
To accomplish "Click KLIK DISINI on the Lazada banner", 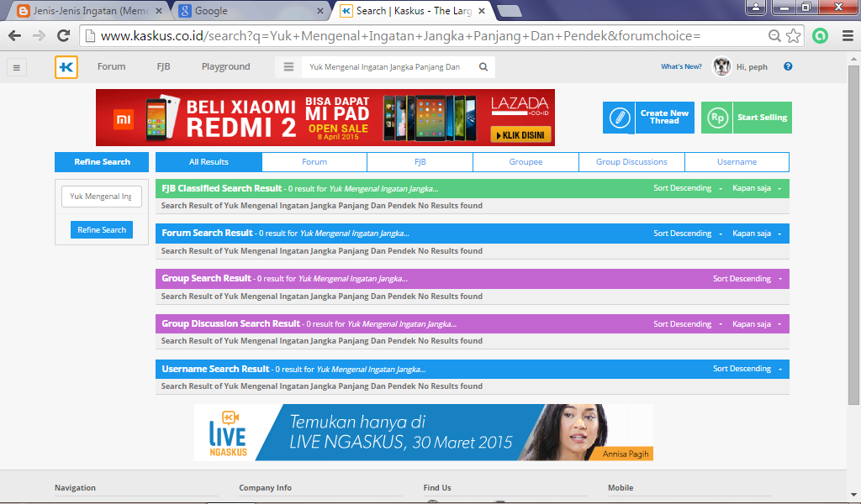I will click(520, 135).
